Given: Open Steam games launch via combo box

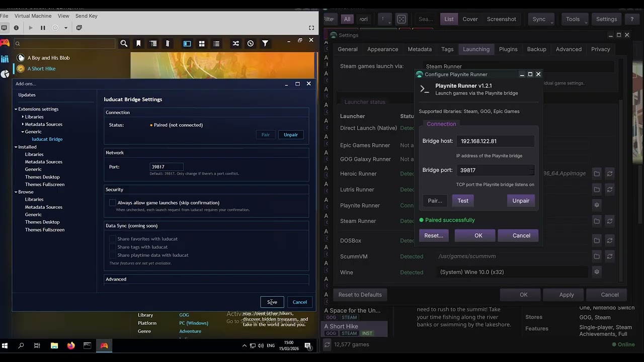Looking at the screenshot, I should (518, 66).
